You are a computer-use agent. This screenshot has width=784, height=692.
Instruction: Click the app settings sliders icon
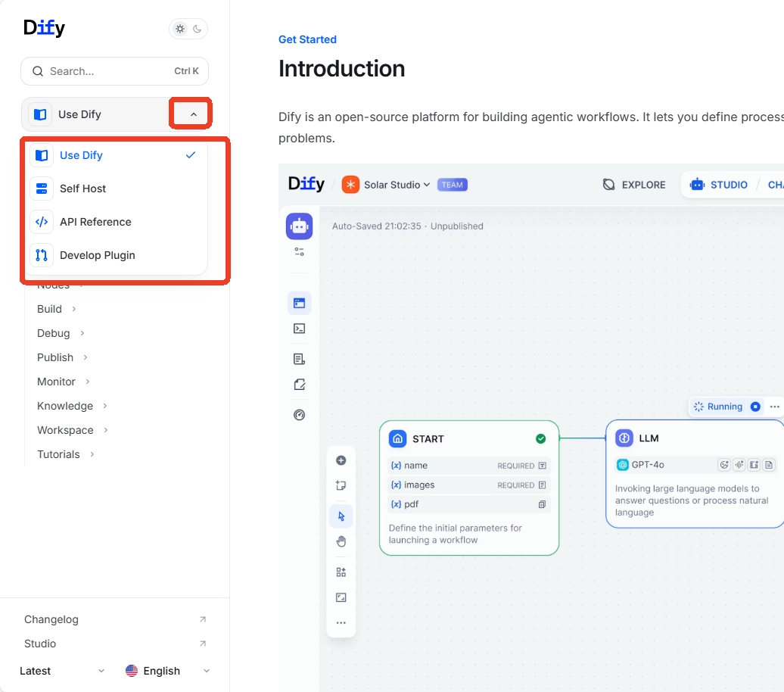(x=300, y=251)
